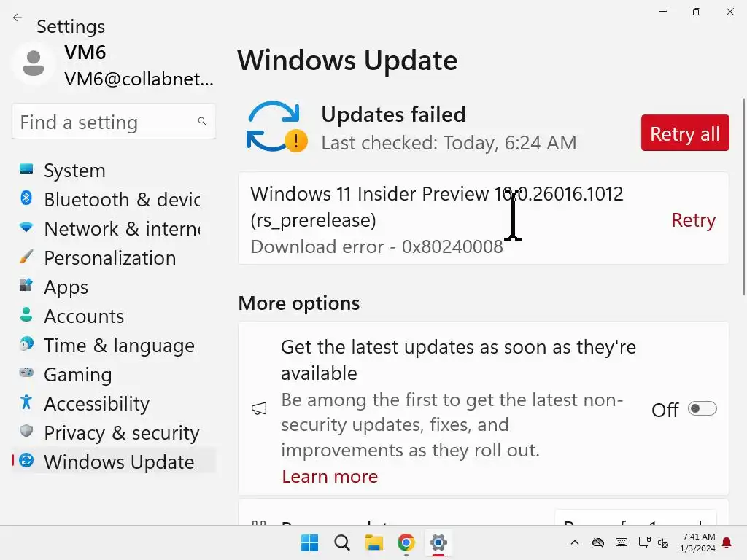This screenshot has height=560, width=747.
Task: Launch Google Chrome from taskbar
Action: tap(406, 542)
